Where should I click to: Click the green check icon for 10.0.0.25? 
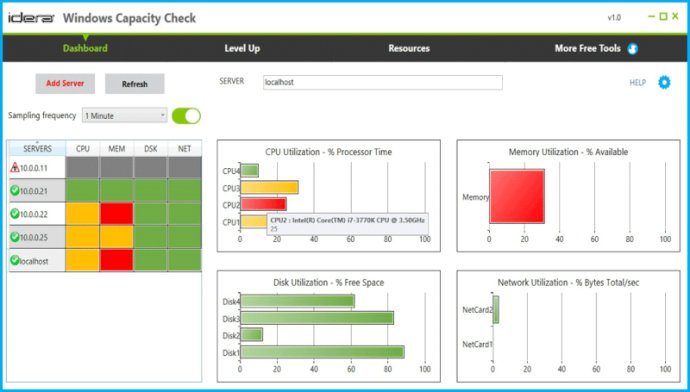15,237
